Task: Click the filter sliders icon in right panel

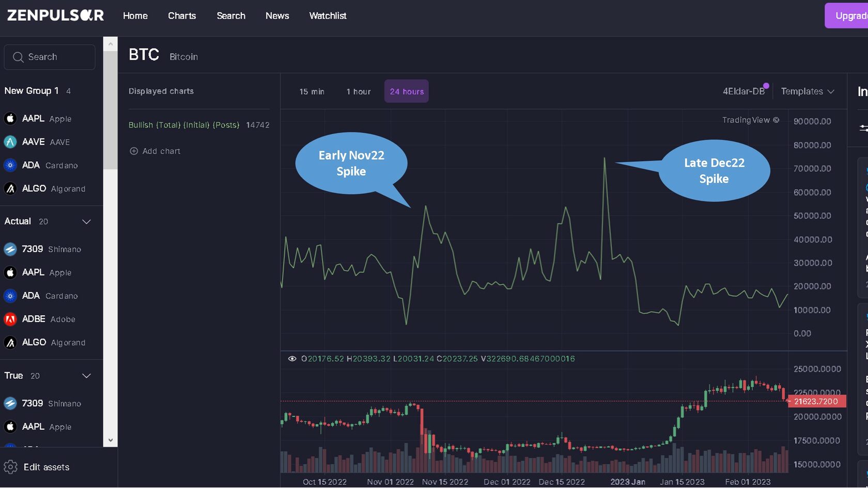Action: tap(864, 128)
